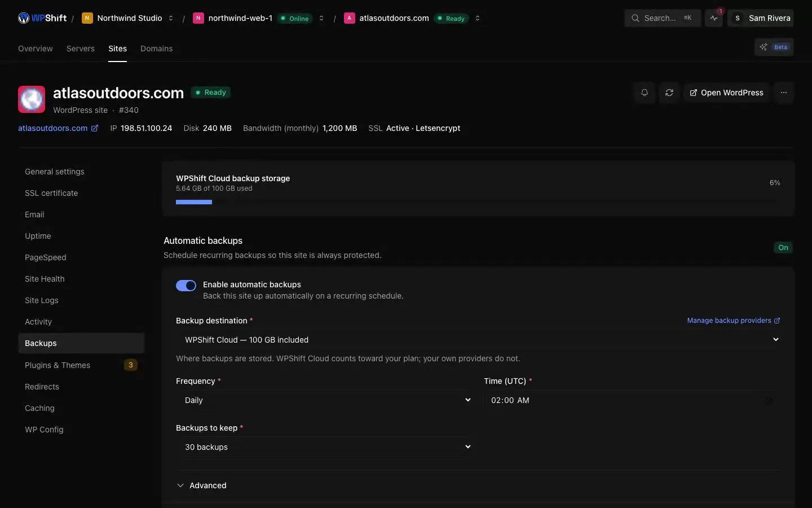Viewport: 812px width, 508px height.
Task: Open Email section in sidebar
Action: [x=81, y=214]
